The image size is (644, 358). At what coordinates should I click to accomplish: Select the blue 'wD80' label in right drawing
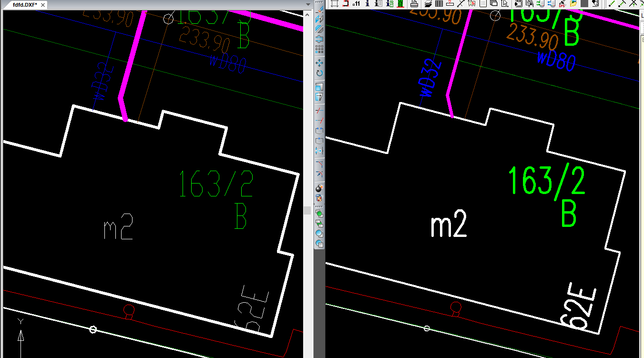(x=557, y=61)
